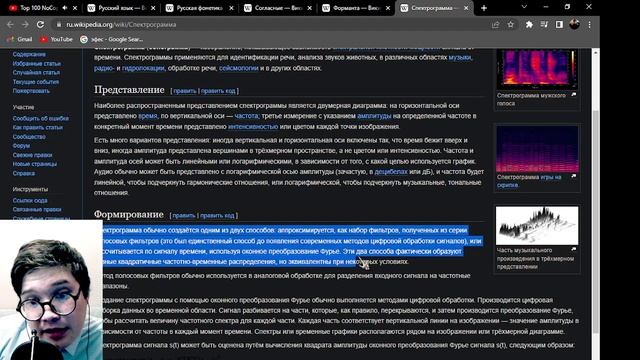Click править next to Формирование heading
The height and width of the screenshot is (360, 640).
point(184,216)
